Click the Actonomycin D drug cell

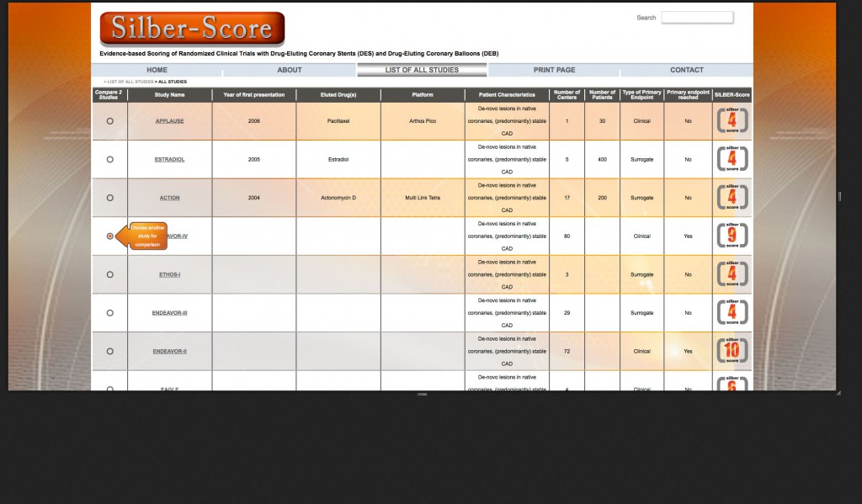click(x=338, y=198)
